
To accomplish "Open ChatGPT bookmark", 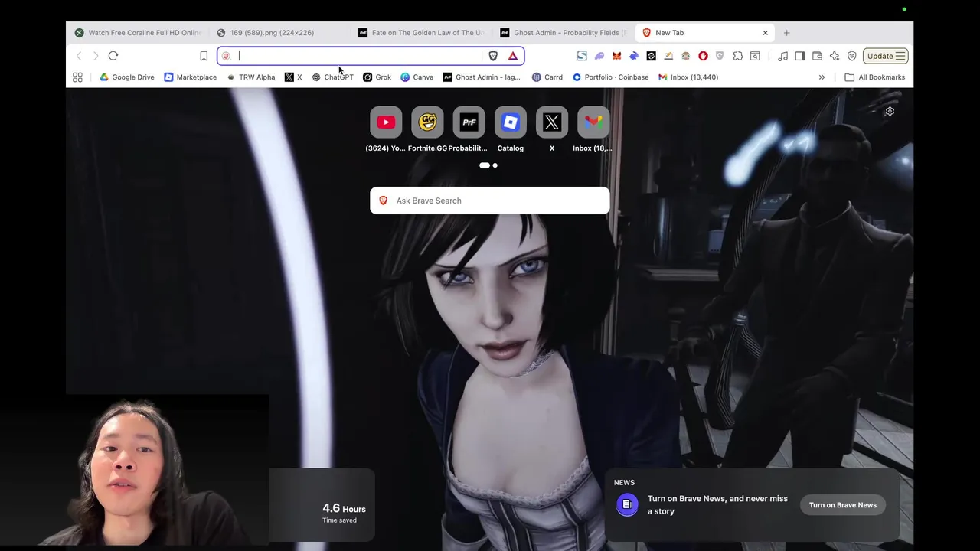I will (332, 77).
